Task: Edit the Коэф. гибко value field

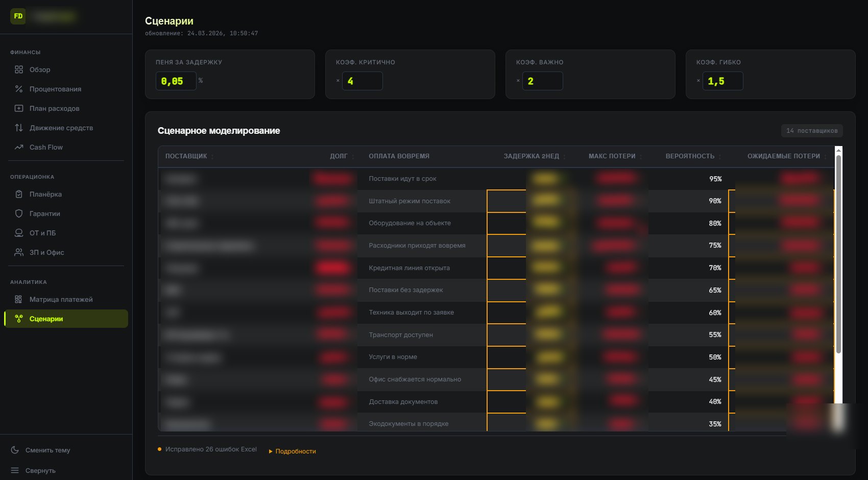Action: coord(722,81)
